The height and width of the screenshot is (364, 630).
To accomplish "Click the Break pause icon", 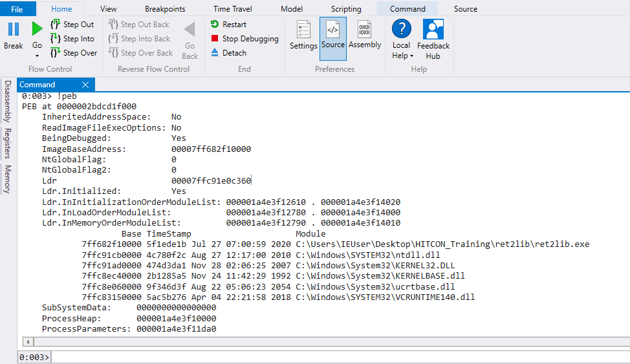I will (x=13, y=30).
